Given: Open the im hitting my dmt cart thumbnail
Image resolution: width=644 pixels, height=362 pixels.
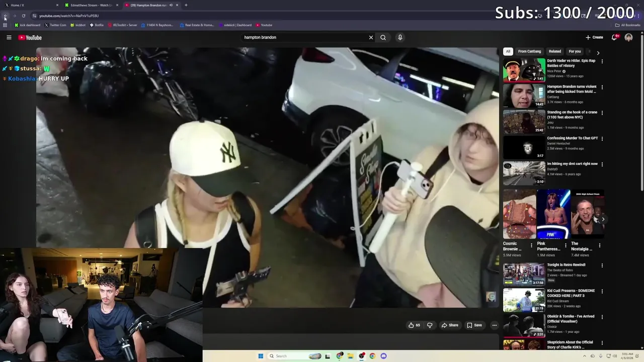Looking at the screenshot, I should pos(524,172).
